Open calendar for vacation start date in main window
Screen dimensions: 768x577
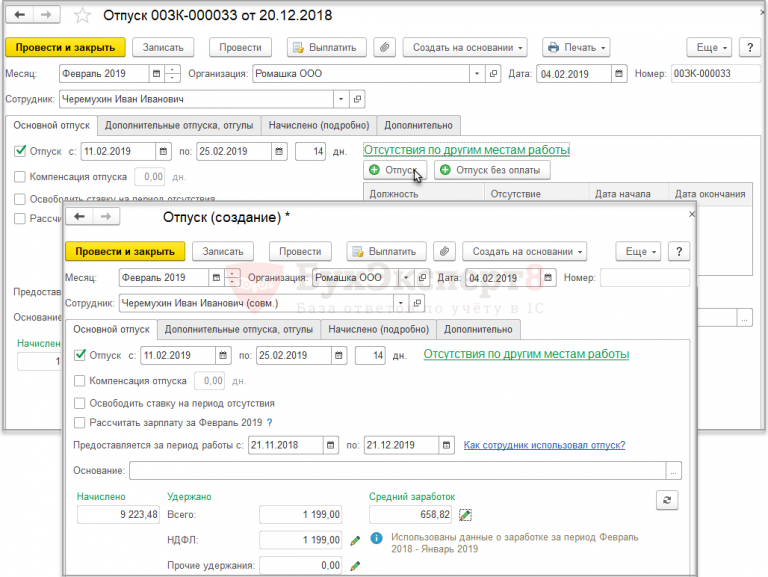point(163,151)
